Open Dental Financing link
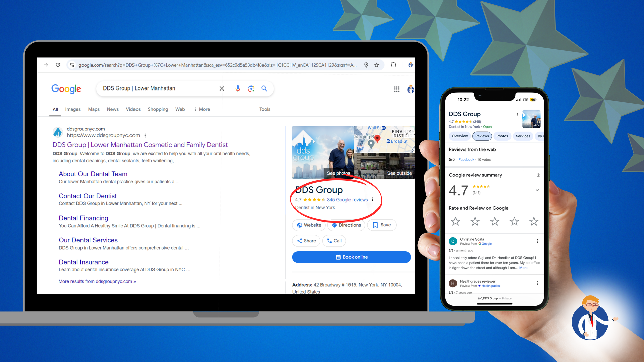This screenshot has width=644, height=362. tap(84, 218)
